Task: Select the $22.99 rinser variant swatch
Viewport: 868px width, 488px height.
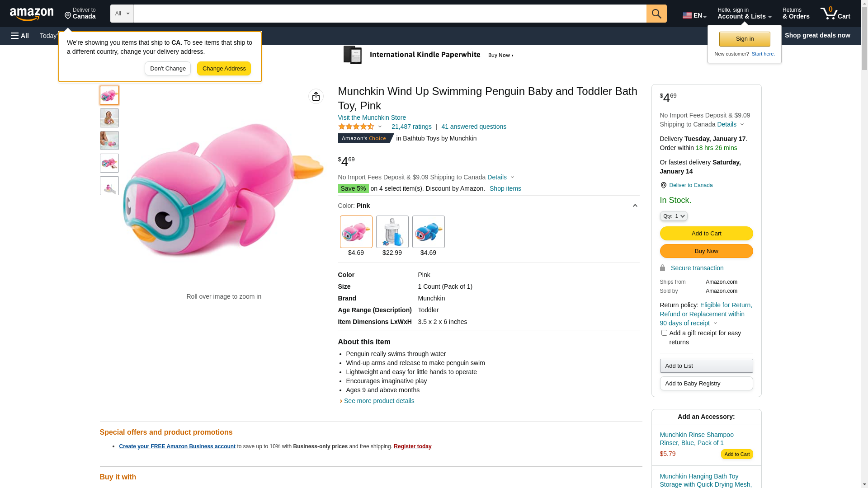Action: click(x=392, y=232)
